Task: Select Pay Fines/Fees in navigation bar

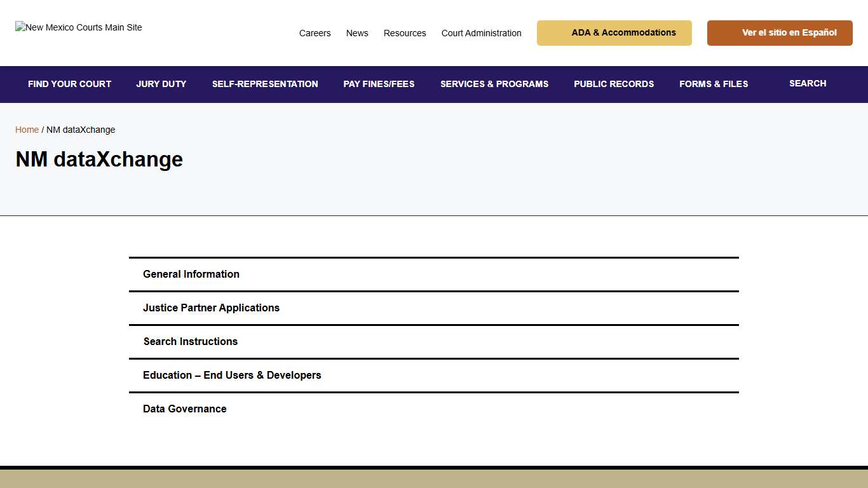Action: click(379, 84)
